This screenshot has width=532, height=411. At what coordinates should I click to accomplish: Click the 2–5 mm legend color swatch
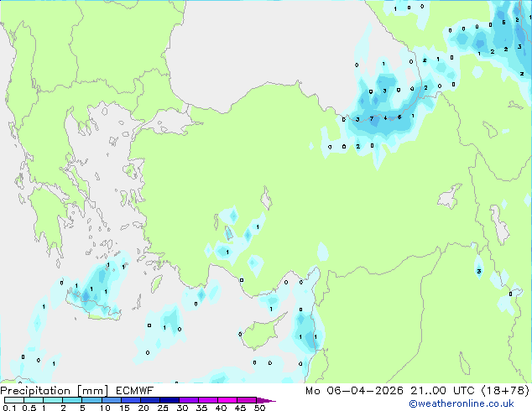click(72, 400)
